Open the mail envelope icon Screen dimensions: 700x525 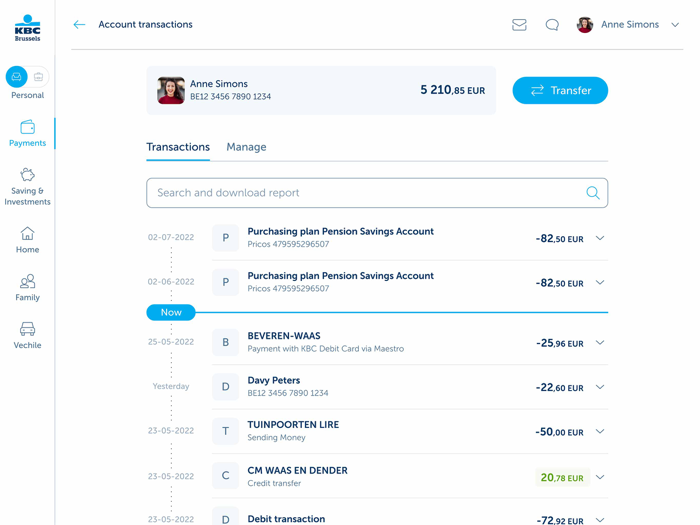click(519, 25)
